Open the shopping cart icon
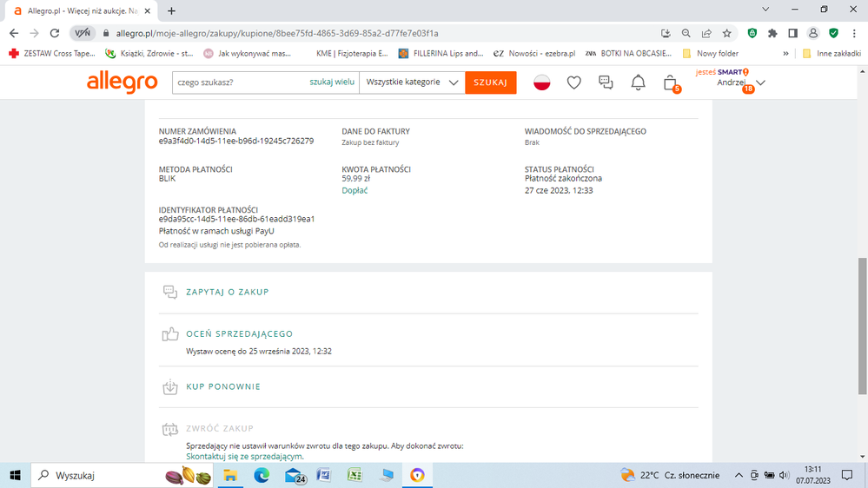This screenshot has height=488, width=868. tap(670, 82)
